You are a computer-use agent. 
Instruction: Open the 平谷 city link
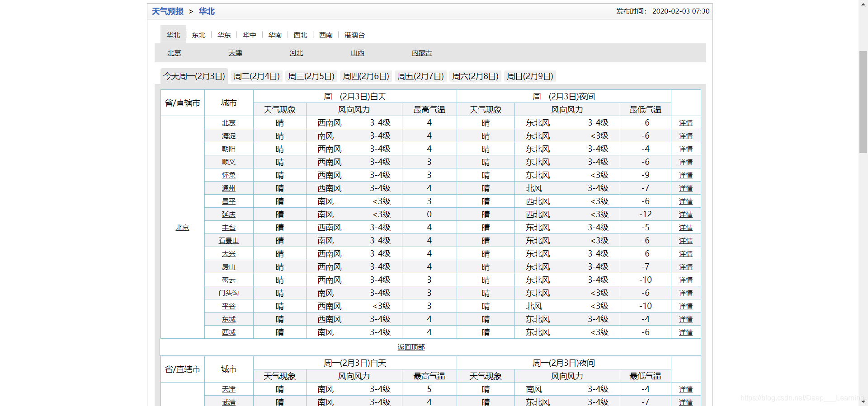click(x=229, y=306)
